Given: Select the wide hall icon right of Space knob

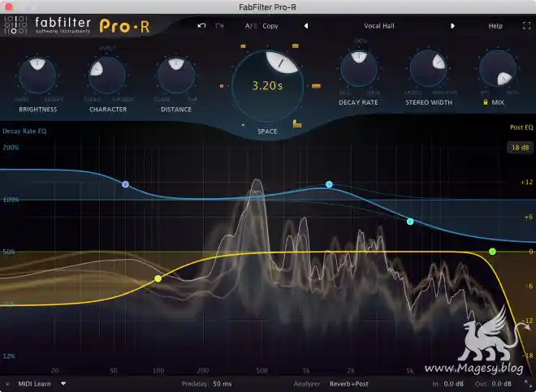Looking at the screenshot, I should click(316, 86).
